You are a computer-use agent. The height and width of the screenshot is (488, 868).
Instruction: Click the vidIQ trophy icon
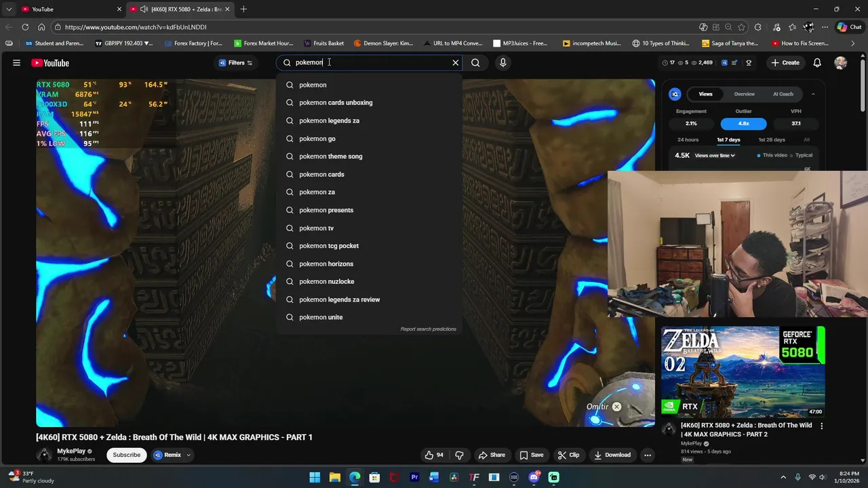tap(749, 62)
